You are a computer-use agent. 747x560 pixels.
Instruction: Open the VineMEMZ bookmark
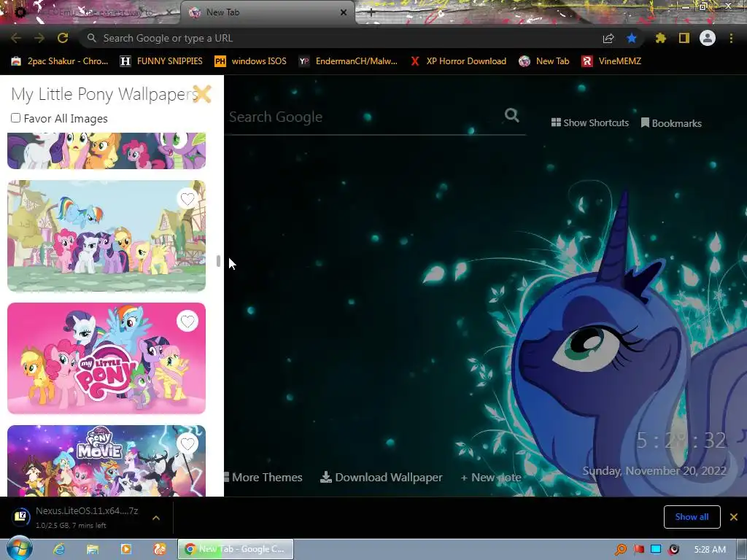coord(611,61)
